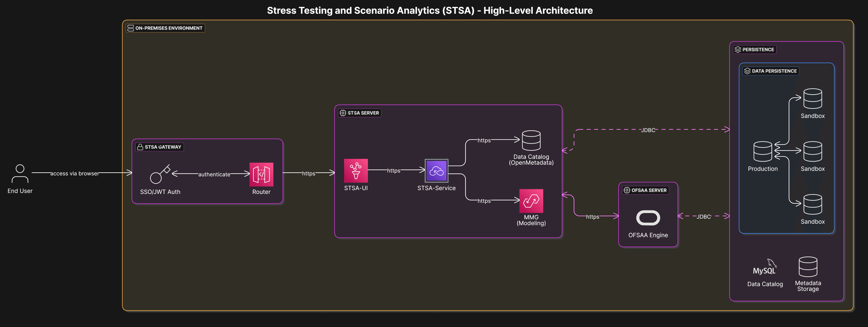This screenshot has width=868, height=327.
Task: Select the OFSAA SERVER group label
Action: (x=645, y=190)
